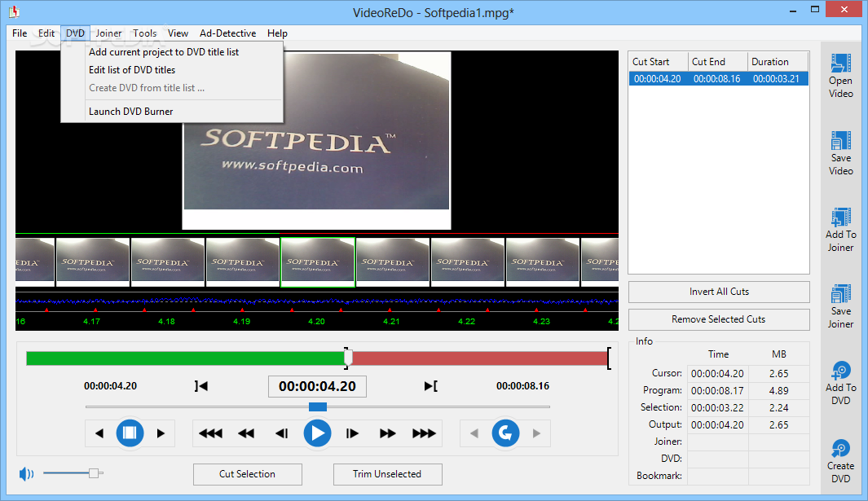Select Launch DVD Burner menu entry
Screen dimensions: 868x501
coord(130,112)
